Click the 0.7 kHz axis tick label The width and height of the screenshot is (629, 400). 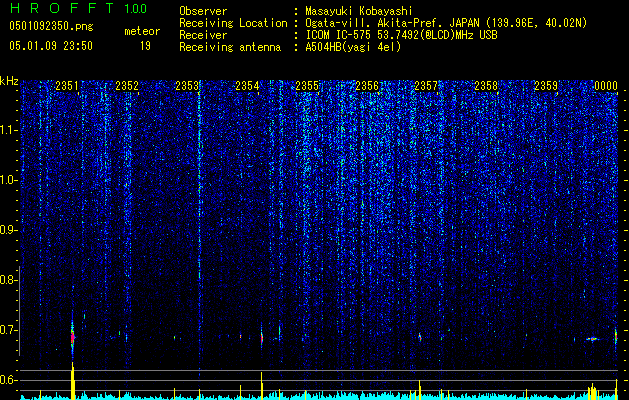pos(8,330)
